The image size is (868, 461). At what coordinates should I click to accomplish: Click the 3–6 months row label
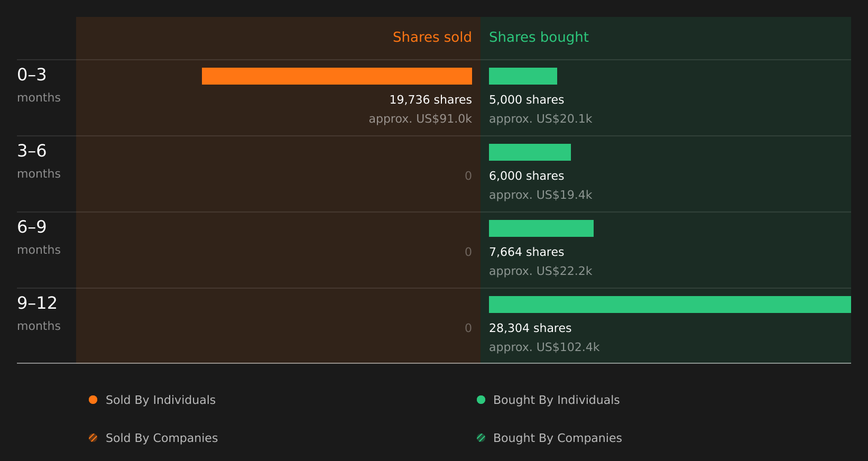(x=39, y=161)
